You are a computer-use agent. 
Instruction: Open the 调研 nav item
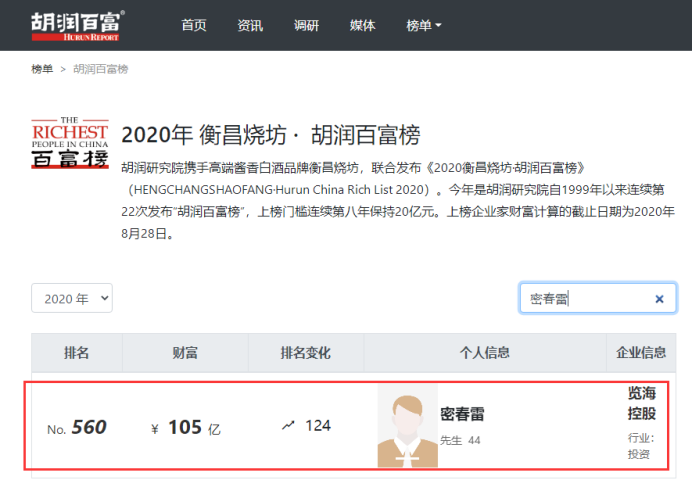click(306, 25)
